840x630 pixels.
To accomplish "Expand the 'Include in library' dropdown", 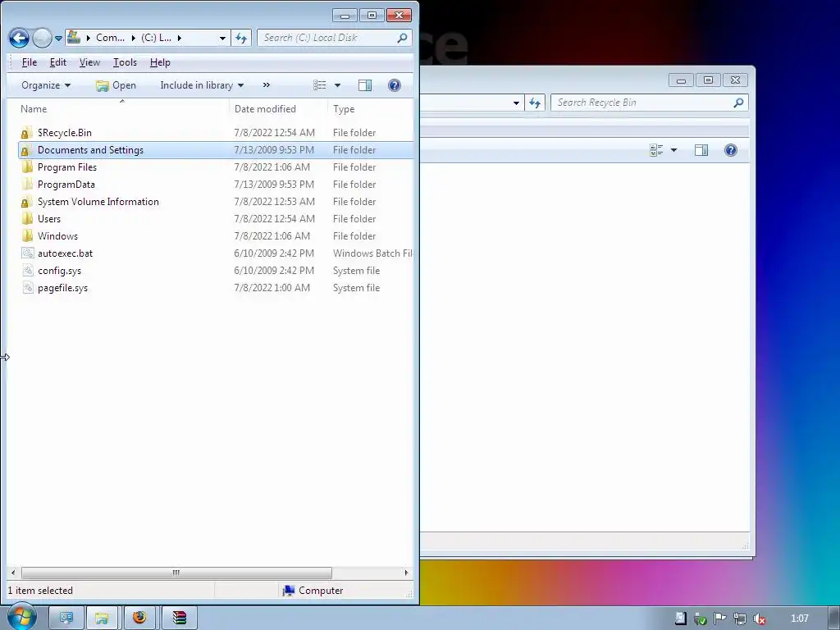I will [202, 85].
